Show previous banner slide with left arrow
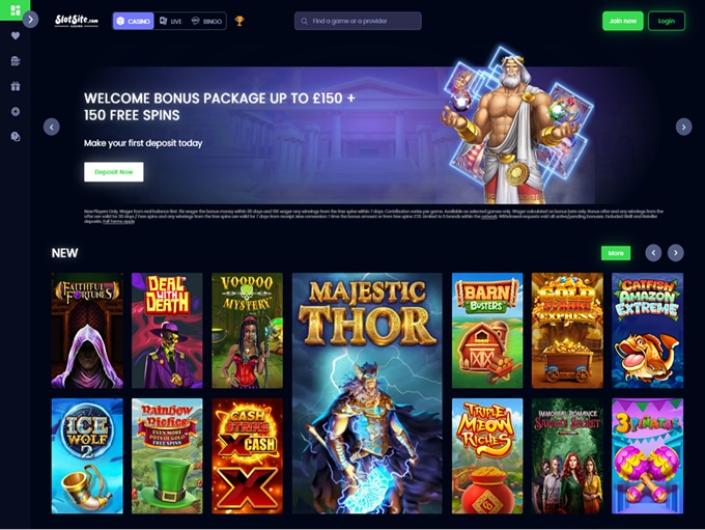 pyautogui.click(x=51, y=127)
